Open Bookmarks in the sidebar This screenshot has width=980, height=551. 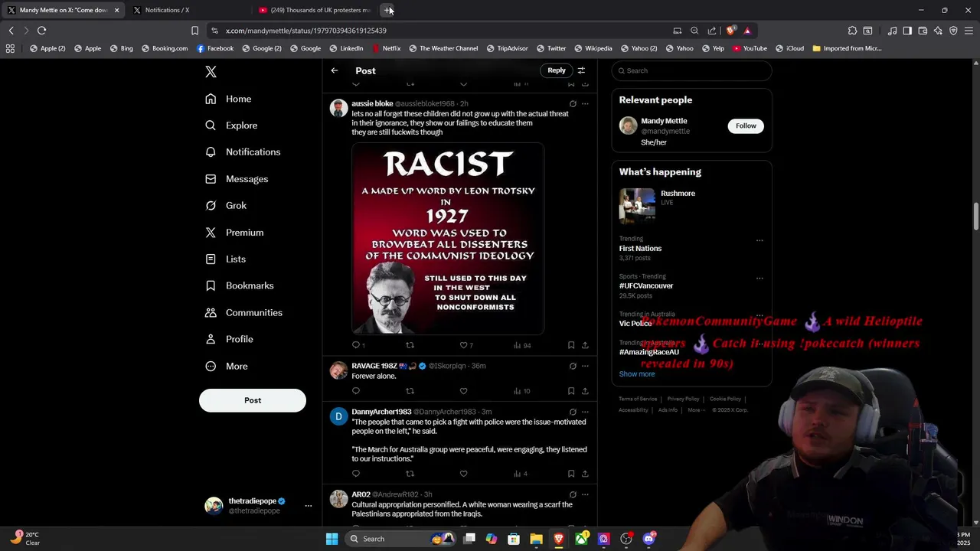pos(239,285)
